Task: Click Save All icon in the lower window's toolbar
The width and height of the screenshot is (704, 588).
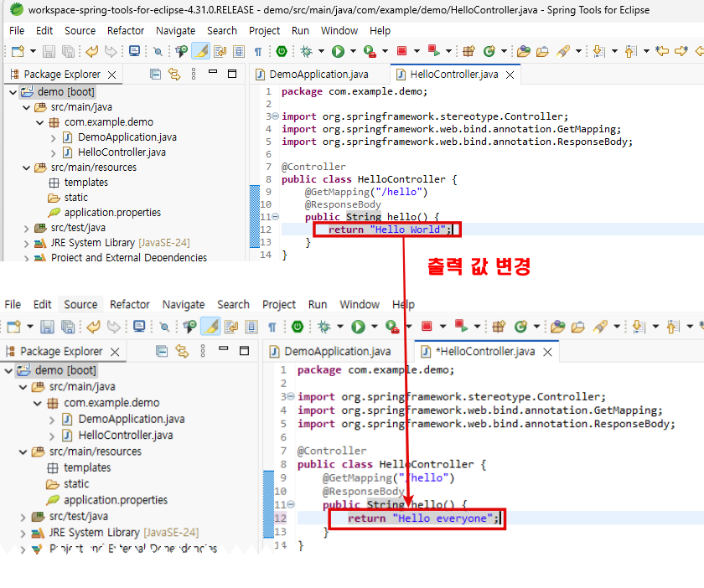Action: pos(68,326)
